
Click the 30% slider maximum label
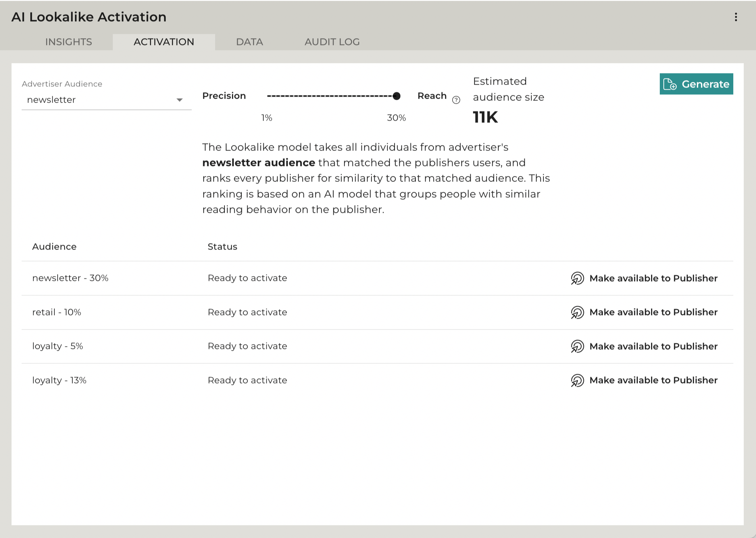pyautogui.click(x=396, y=118)
